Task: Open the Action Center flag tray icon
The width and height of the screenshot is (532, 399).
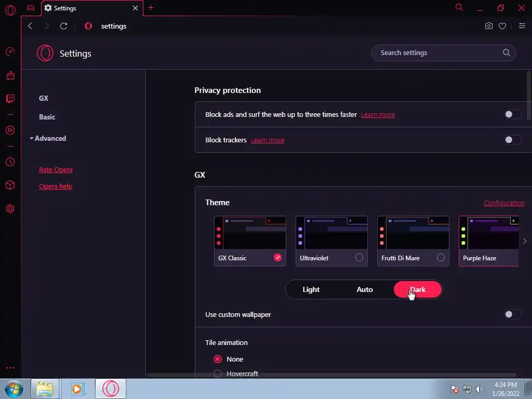Action: click(x=454, y=389)
